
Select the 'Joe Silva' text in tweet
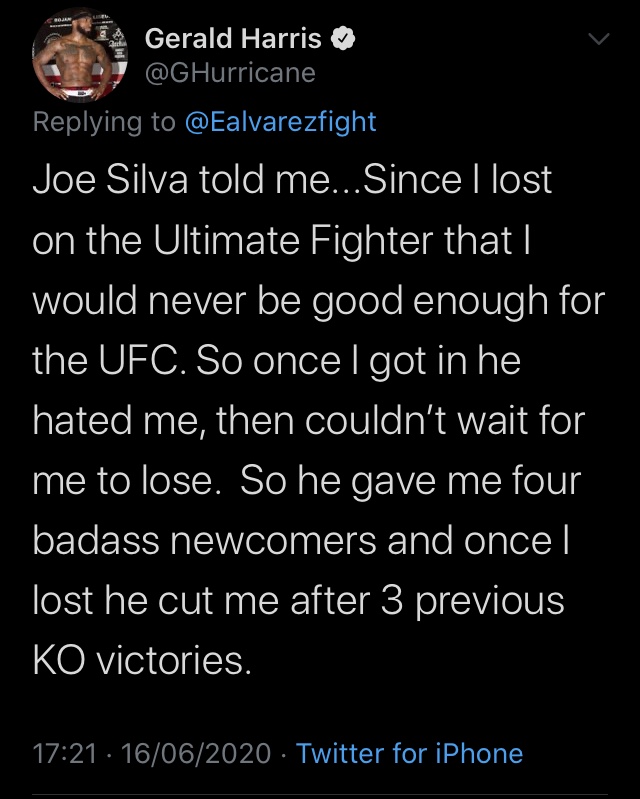(x=111, y=180)
